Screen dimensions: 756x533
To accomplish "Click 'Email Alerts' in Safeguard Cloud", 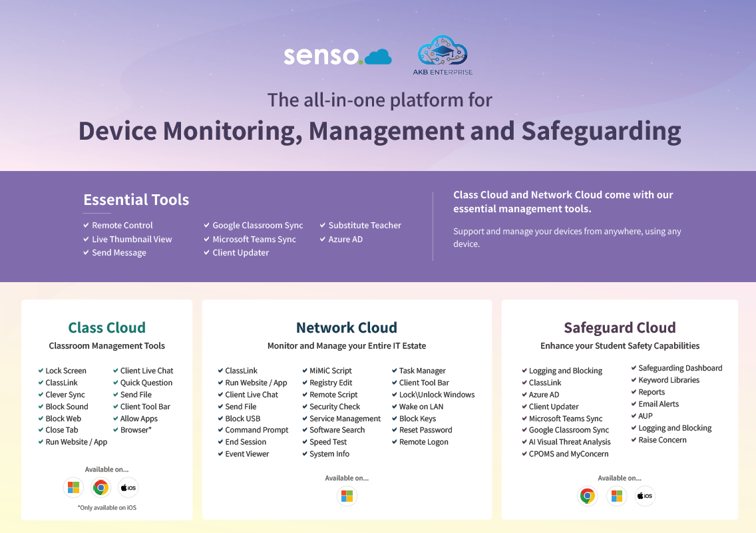I will coord(658,404).
